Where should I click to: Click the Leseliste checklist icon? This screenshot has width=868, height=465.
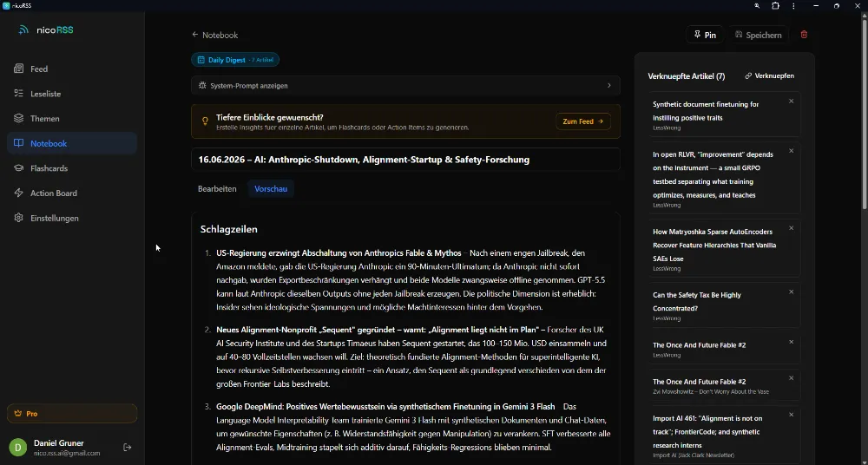pos(19,94)
